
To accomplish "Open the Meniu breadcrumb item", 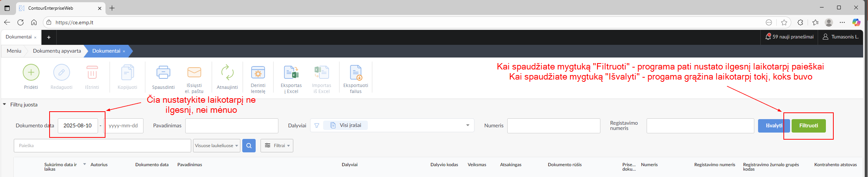I will coord(14,51).
